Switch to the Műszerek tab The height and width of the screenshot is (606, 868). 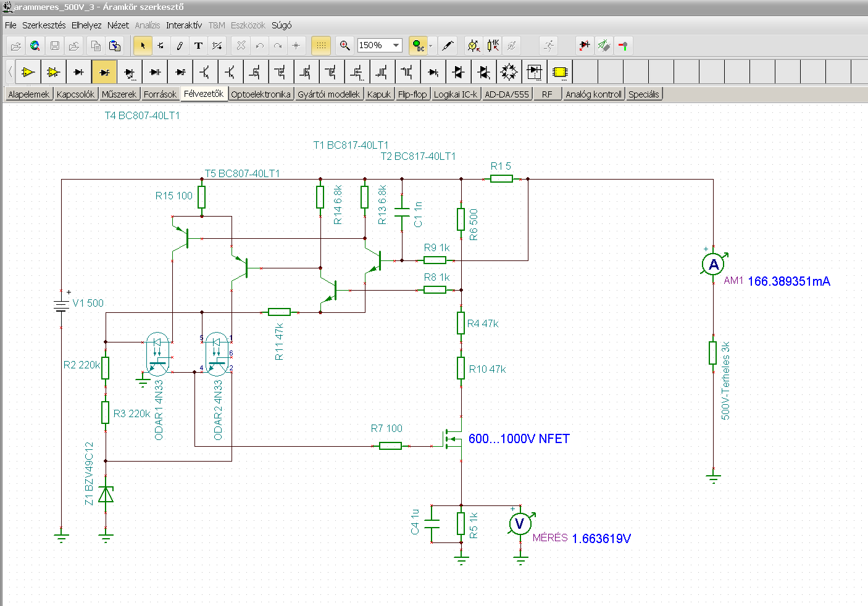119,94
